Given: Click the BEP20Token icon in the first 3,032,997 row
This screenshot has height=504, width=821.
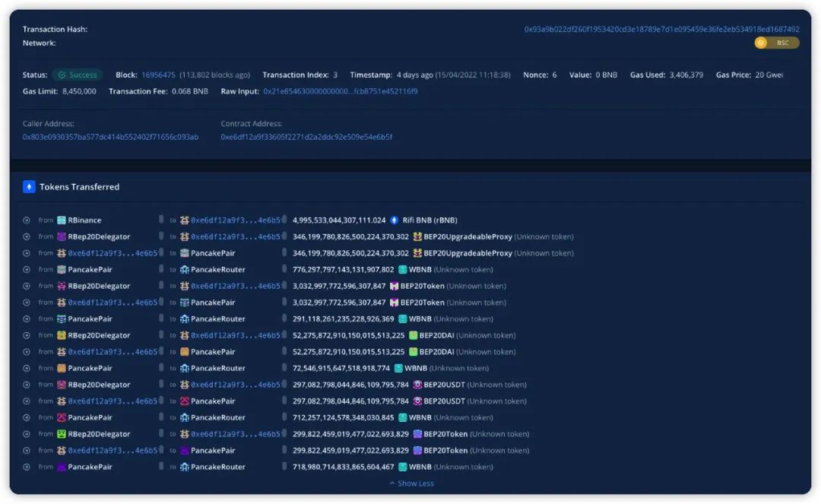Looking at the screenshot, I should (x=395, y=287).
